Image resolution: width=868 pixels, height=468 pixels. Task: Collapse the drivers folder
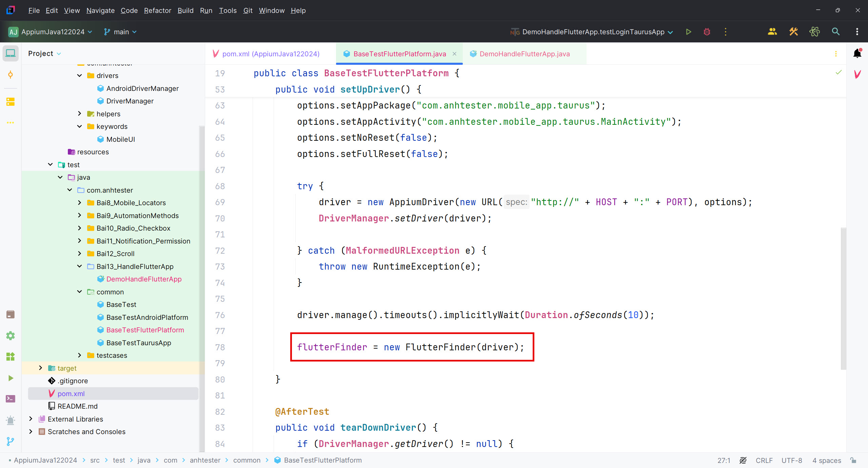click(79, 76)
